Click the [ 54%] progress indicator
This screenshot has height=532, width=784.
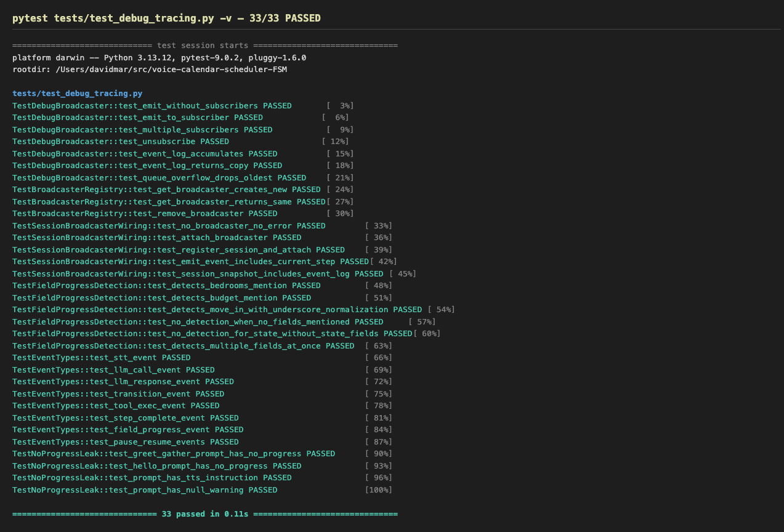point(441,310)
